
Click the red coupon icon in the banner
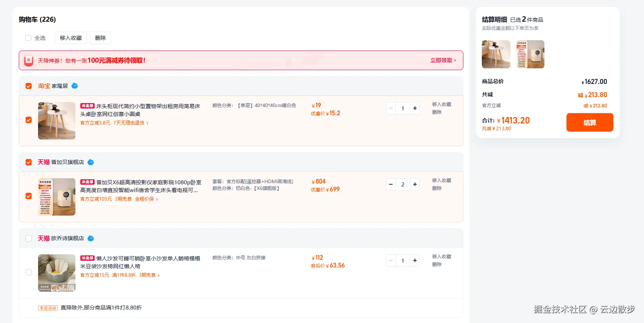point(28,60)
